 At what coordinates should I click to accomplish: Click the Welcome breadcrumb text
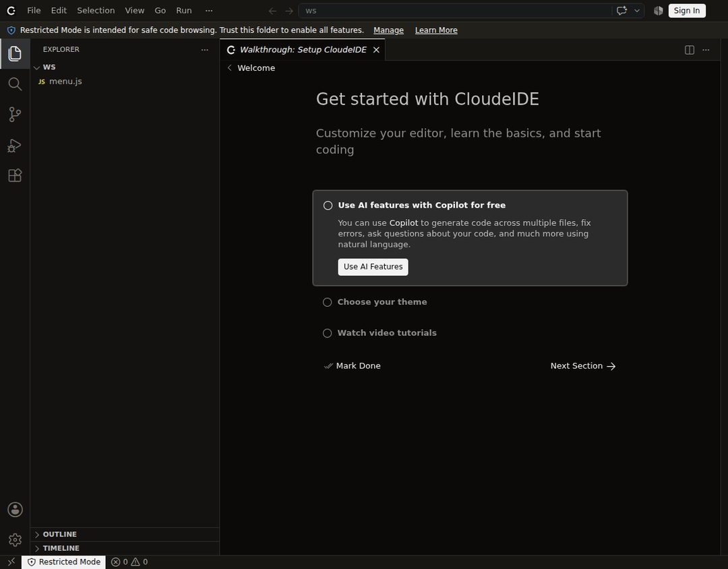[256, 68]
